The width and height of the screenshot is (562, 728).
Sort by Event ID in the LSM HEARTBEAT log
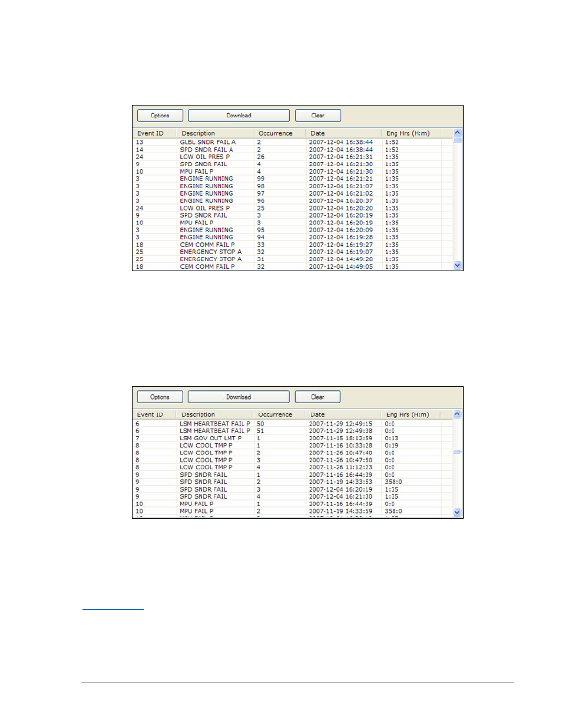tap(156, 415)
